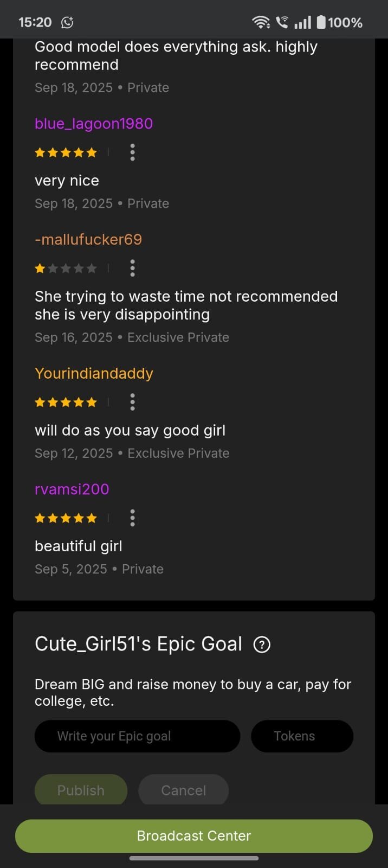Open Yourindiandaddy's user profile
The height and width of the screenshot is (868, 388).
point(94,373)
